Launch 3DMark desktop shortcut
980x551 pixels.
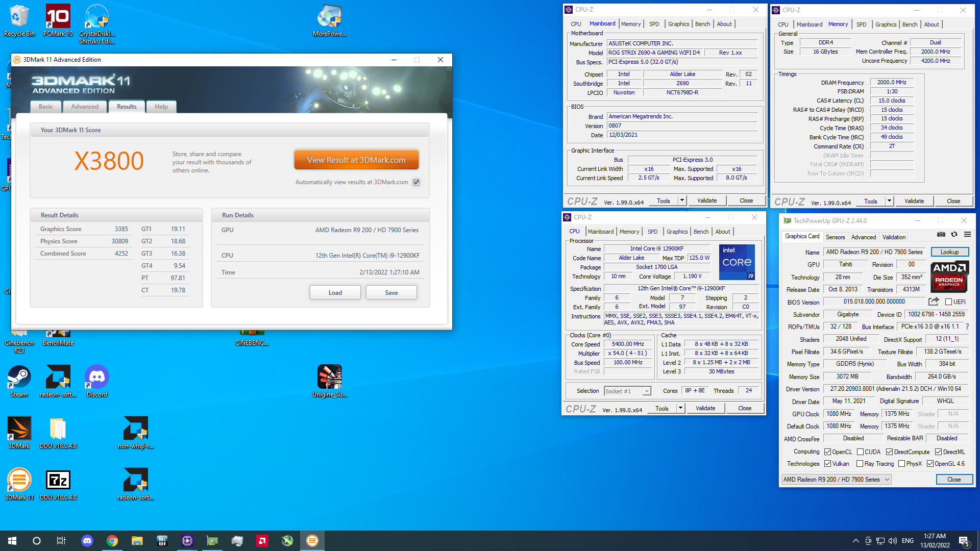click(x=19, y=433)
